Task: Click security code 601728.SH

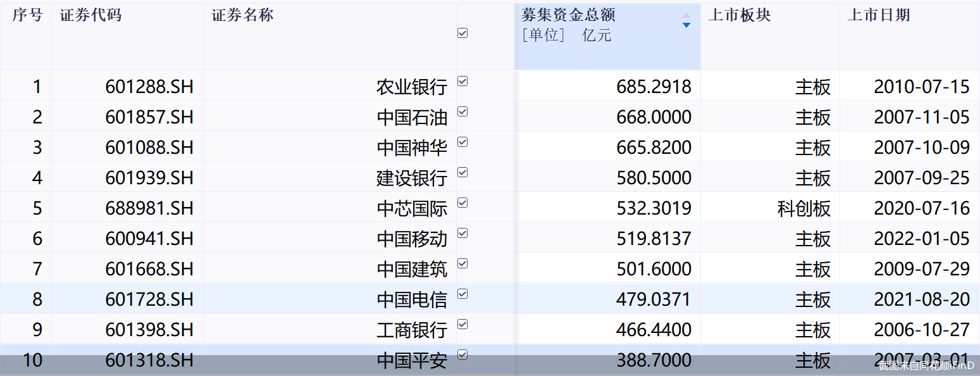Action: point(149,299)
